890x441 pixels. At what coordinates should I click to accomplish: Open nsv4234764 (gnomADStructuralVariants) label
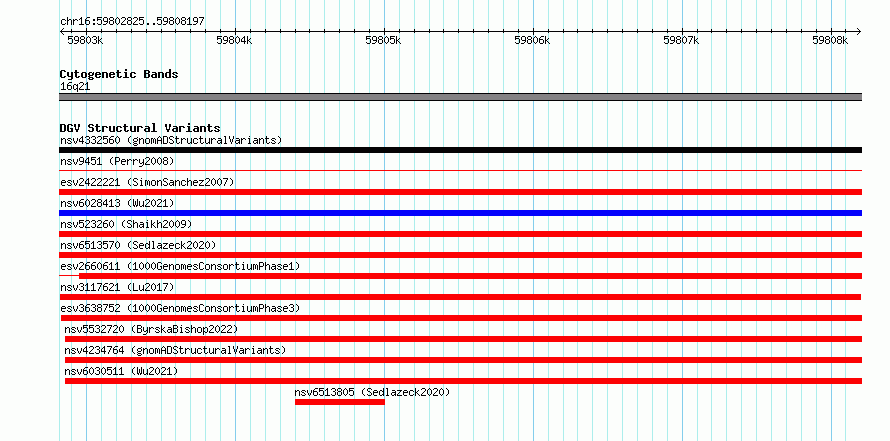tap(175, 350)
